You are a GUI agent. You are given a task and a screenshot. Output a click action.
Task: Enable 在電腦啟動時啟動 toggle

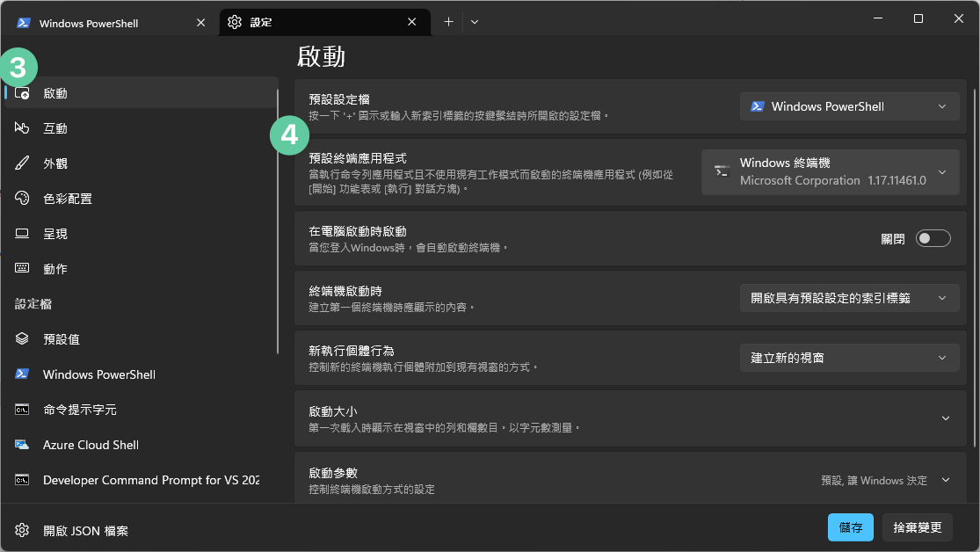[933, 237]
